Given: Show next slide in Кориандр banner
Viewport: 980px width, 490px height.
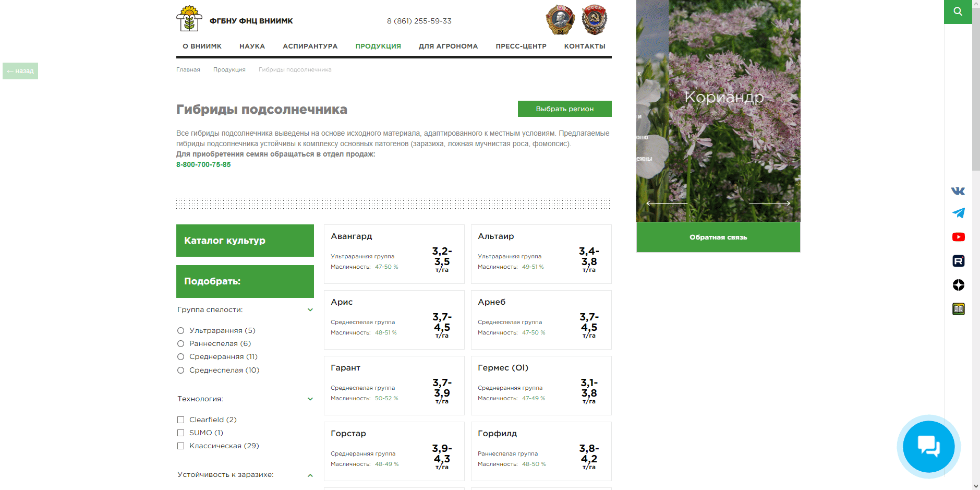Looking at the screenshot, I should point(770,203).
